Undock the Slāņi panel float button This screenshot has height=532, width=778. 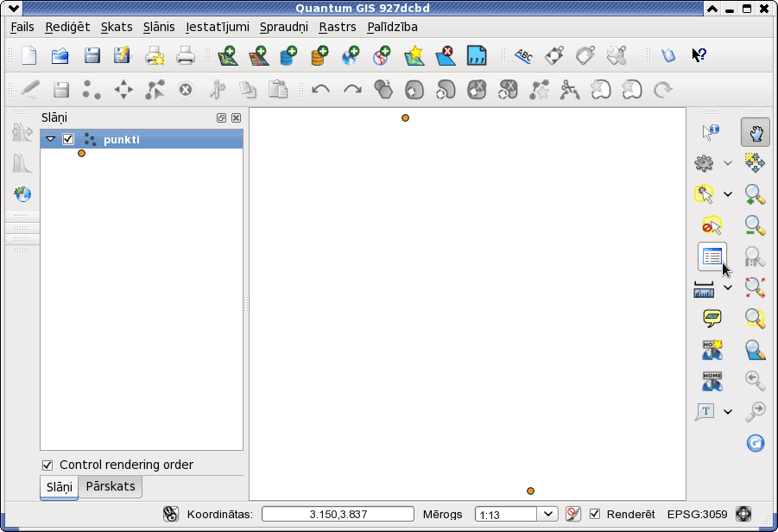221,117
